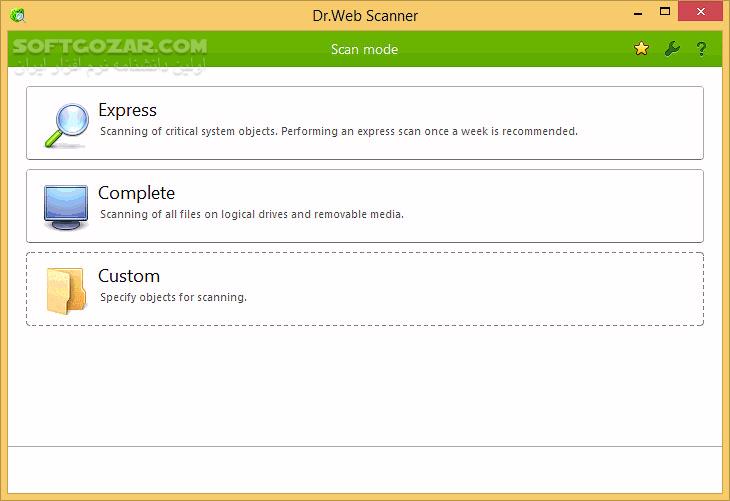This screenshot has width=730, height=501.
Task: Click the 'Dr.Web Scanner' window title
Action: (x=365, y=16)
